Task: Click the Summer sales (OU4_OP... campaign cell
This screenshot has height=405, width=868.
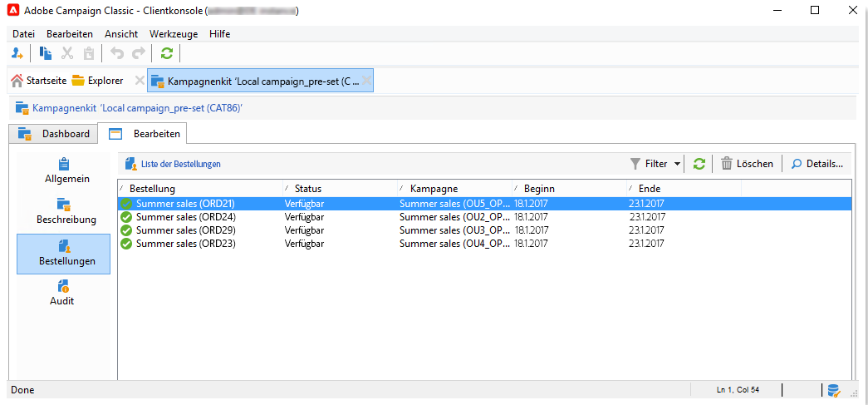Action: tap(454, 243)
